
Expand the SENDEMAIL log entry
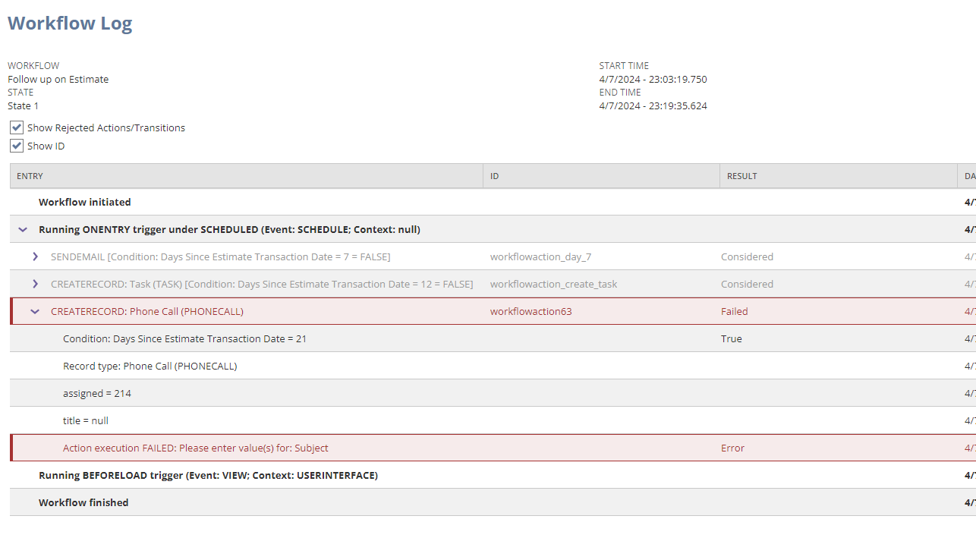[x=35, y=256]
